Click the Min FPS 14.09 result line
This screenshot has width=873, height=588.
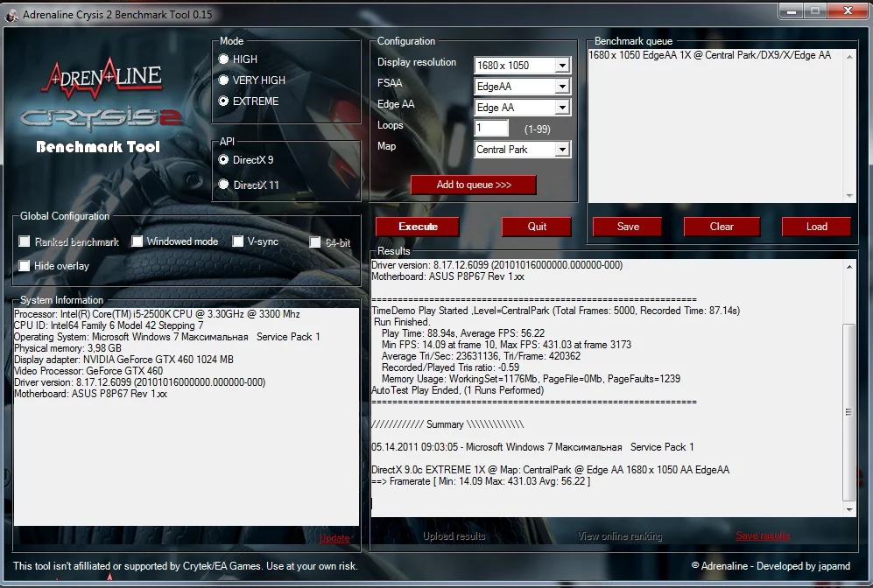(506, 345)
